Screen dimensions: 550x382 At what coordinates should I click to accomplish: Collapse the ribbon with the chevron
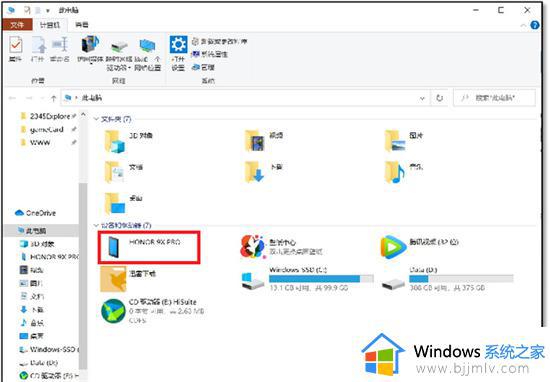pyautogui.click(x=523, y=25)
